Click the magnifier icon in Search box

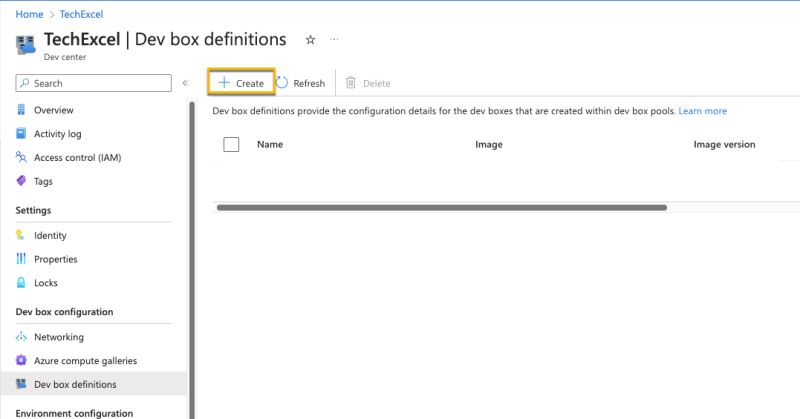coord(24,83)
